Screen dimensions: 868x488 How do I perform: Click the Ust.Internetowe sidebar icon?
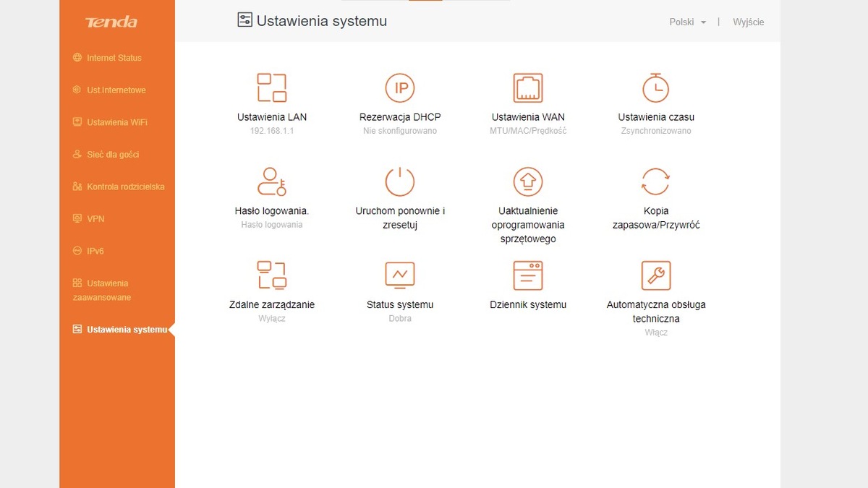(77, 90)
